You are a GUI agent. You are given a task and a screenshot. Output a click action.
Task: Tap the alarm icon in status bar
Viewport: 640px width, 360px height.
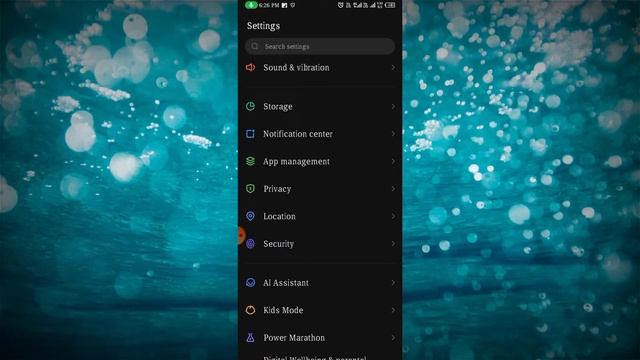(x=340, y=5)
